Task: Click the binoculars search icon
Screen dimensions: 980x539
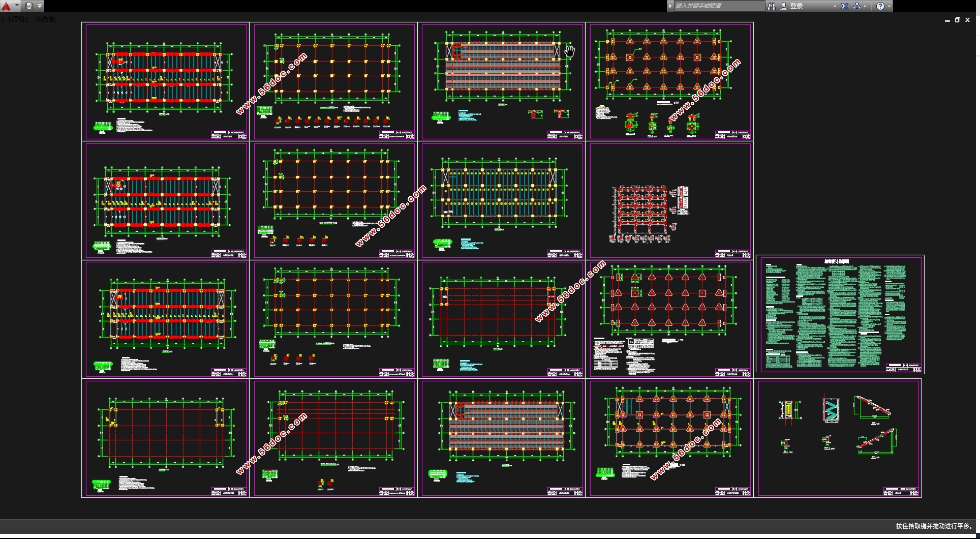Action: 771,6
